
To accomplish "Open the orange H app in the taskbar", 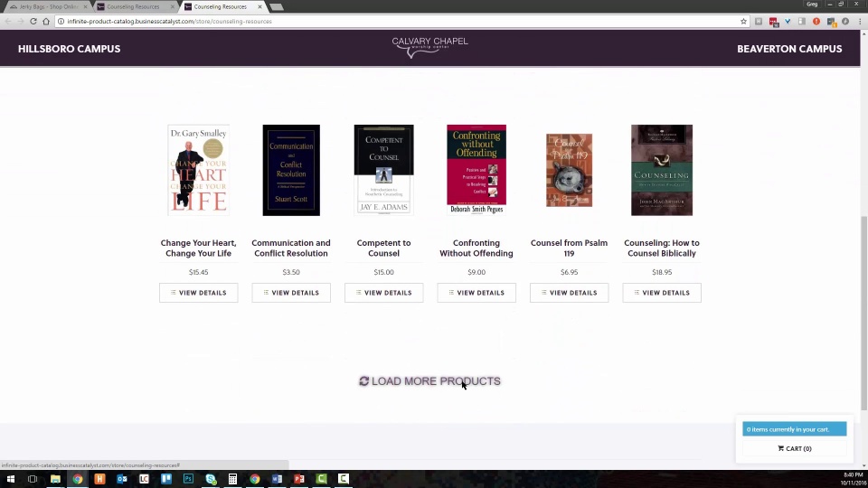I will 99,479.
